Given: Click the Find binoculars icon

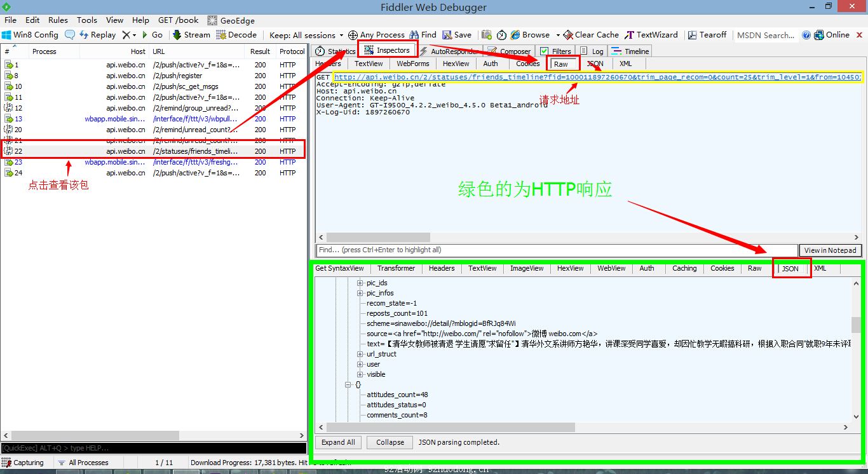Looking at the screenshot, I should click(414, 35).
